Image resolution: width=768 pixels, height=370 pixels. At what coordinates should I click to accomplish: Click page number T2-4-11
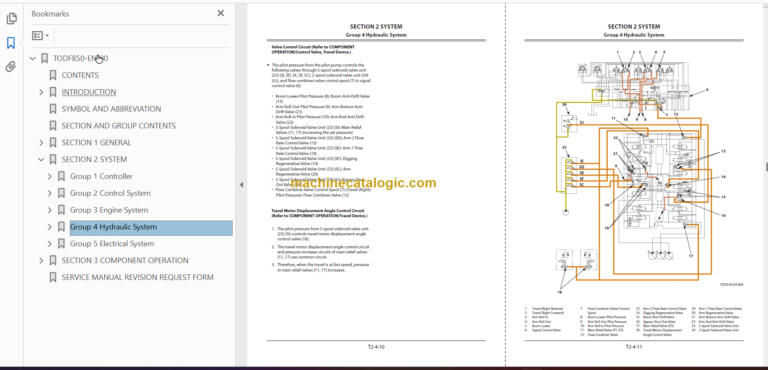[x=633, y=347]
